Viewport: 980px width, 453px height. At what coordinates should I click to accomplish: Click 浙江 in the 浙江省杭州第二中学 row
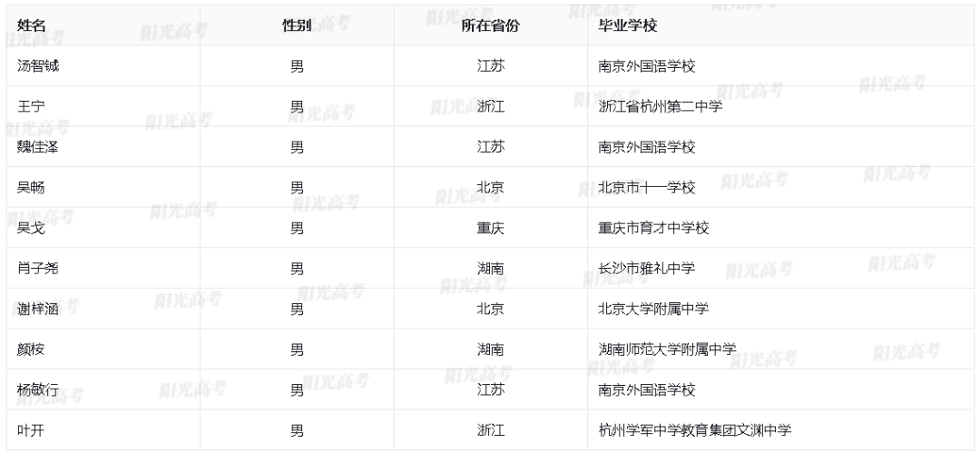click(491, 106)
